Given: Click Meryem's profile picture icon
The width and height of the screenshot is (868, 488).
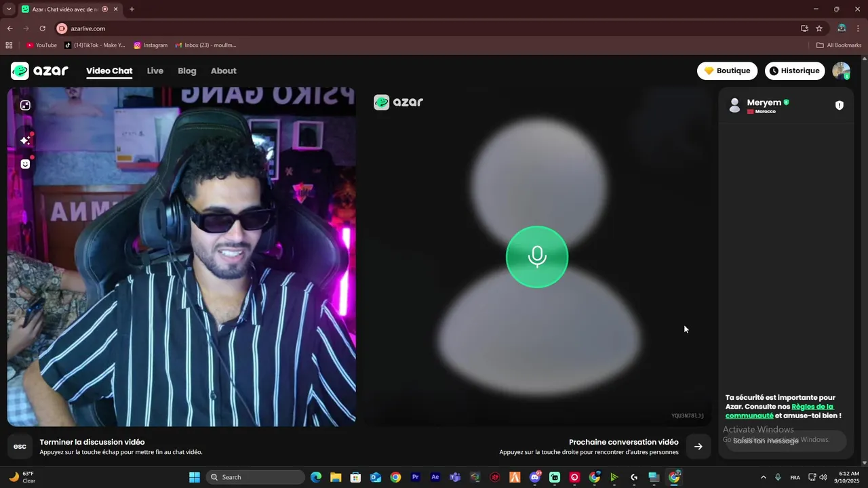Looking at the screenshot, I should (x=734, y=105).
